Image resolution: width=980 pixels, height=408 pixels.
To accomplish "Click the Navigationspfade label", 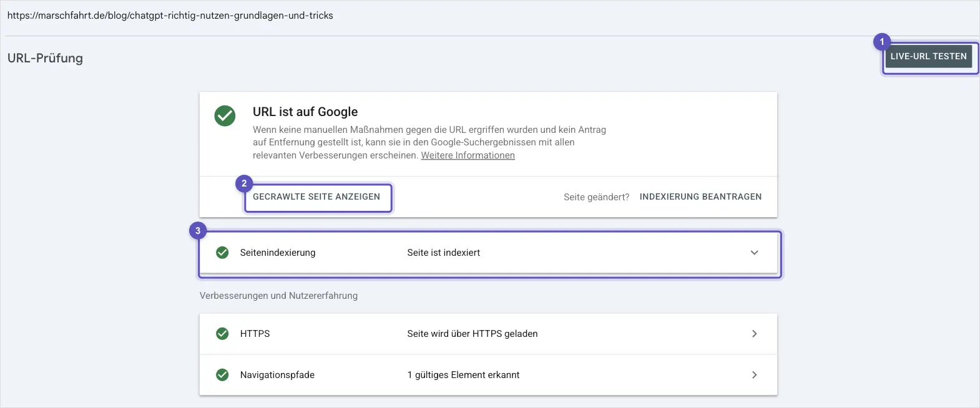I will tap(277, 375).
